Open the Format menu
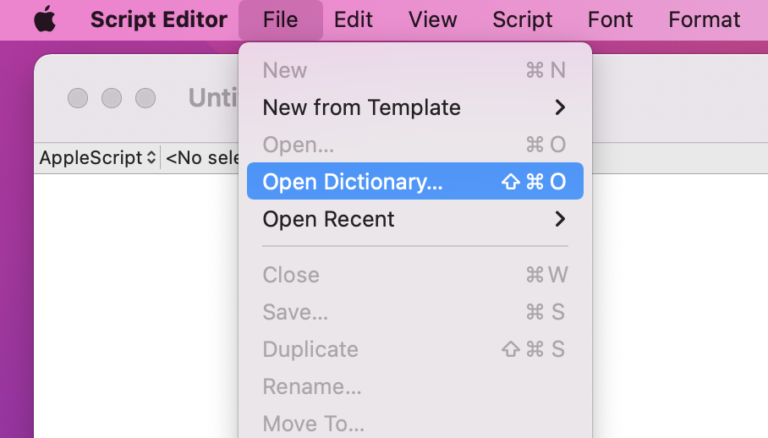Screen dimensions: 768x438 (704, 20)
